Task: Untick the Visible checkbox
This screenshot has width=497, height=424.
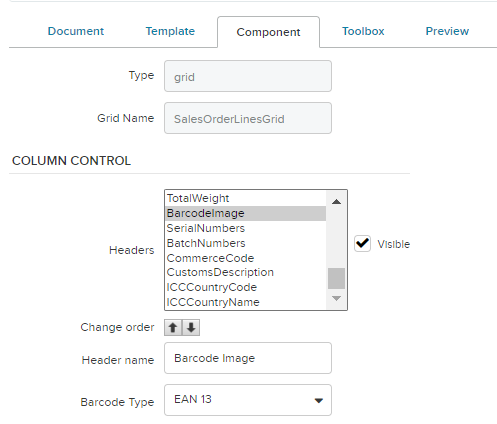Action: coord(362,243)
